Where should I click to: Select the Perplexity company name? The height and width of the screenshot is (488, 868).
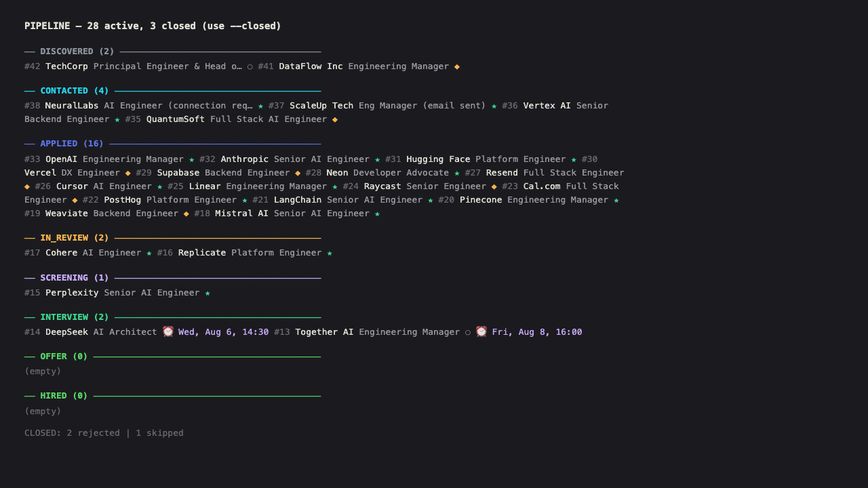tap(72, 293)
